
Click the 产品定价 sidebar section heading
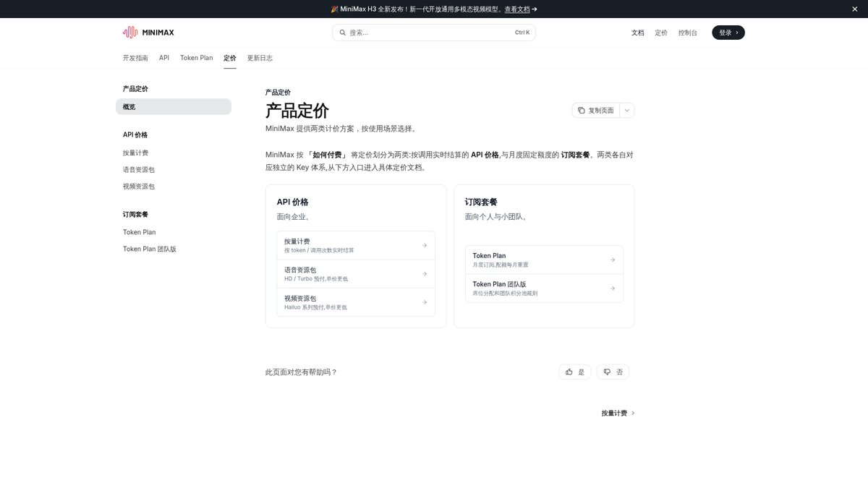[135, 89]
